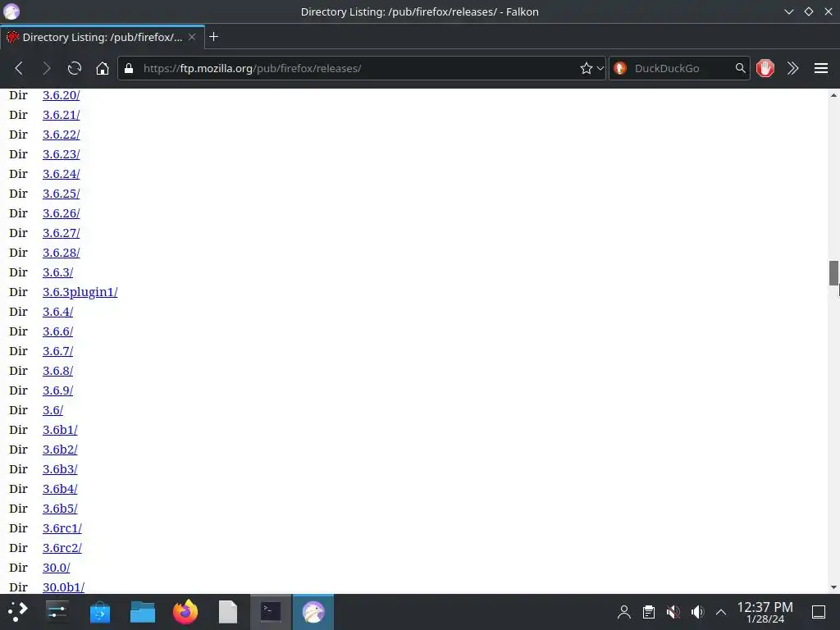This screenshot has width=840, height=630.
Task: Click the scrollbar up arrow
Action: point(833,95)
